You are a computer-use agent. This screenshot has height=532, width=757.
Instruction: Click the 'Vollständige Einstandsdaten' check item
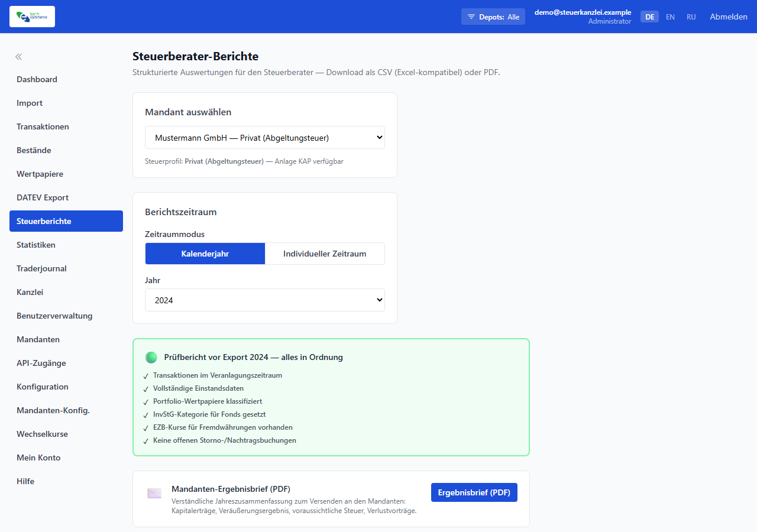198,388
